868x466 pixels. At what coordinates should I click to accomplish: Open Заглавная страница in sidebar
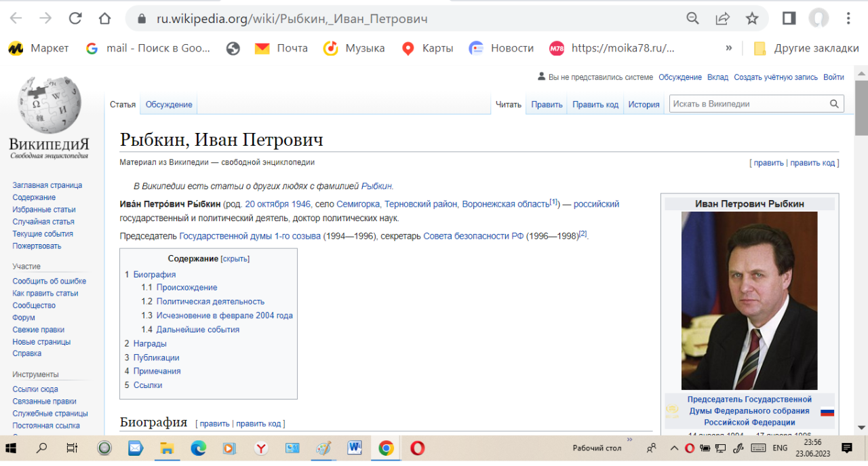[x=47, y=185]
